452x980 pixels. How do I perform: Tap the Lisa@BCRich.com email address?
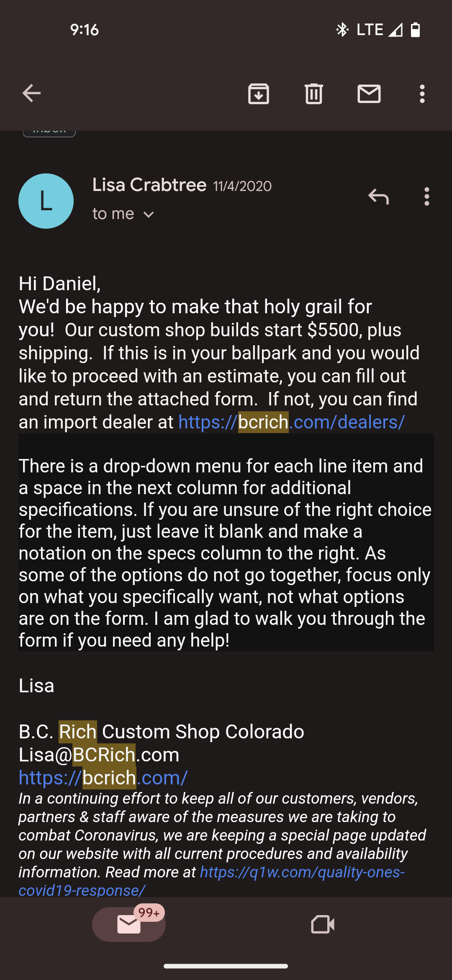[x=99, y=755]
